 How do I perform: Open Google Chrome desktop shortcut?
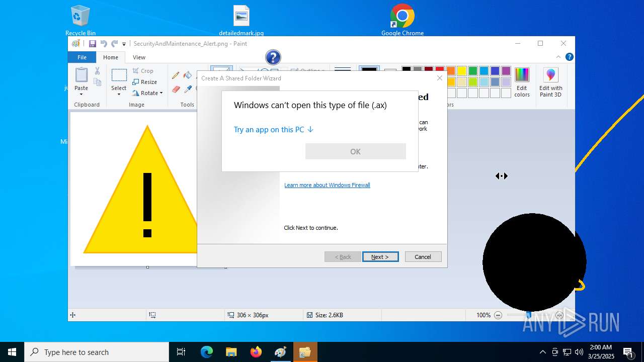click(403, 21)
